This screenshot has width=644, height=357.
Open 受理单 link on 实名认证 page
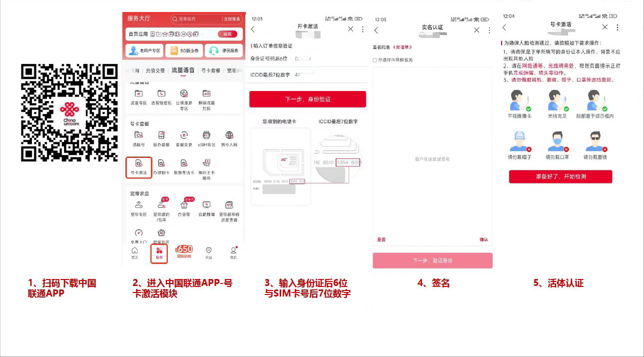[402, 47]
